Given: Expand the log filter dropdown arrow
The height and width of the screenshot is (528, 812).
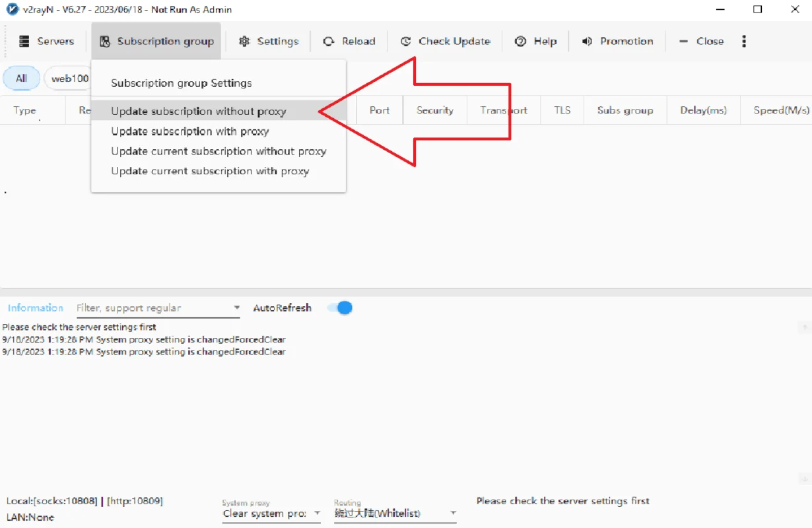Looking at the screenshot, I should click(x=237, y=308).
